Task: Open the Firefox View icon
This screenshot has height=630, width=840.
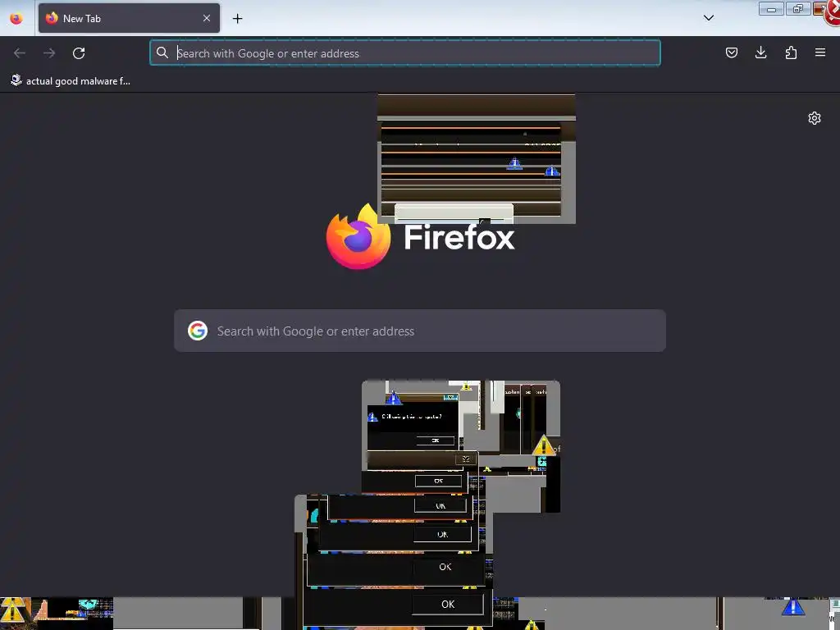Action: pos(16,18)
